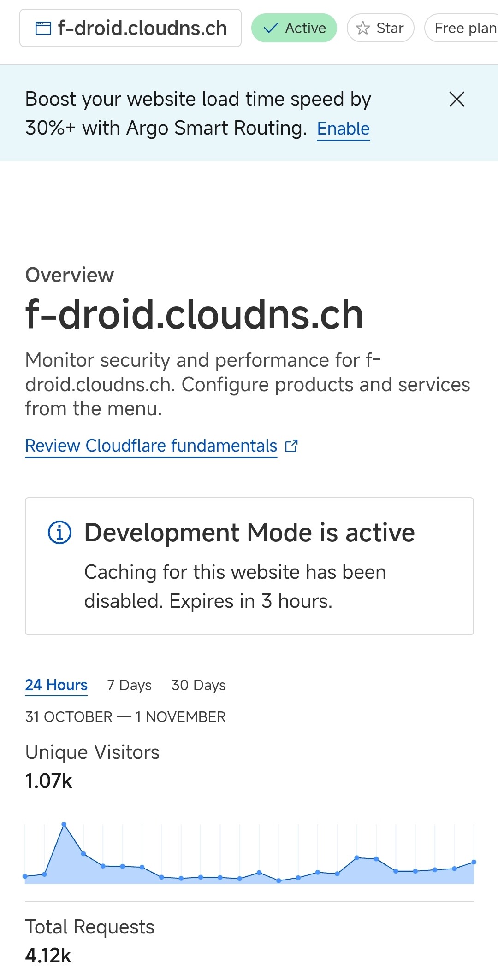Switch to the 30 Days range
This screenshot has width=498, height=980.
point(199,685)
